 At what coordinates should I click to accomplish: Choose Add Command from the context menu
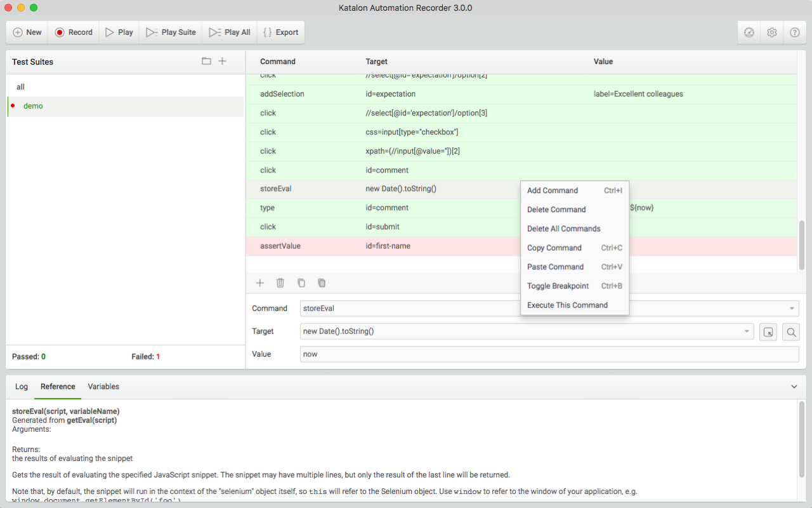tap(575, 190)
